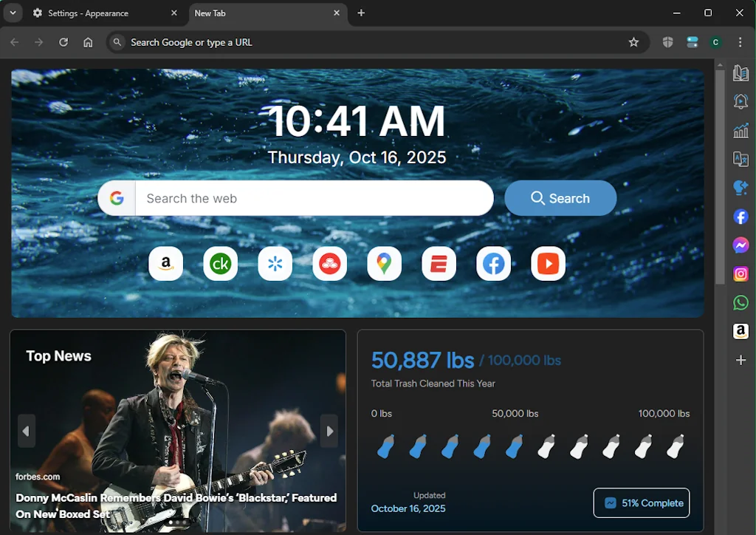Open the translate icon in the sidebar

coord(740,159)
